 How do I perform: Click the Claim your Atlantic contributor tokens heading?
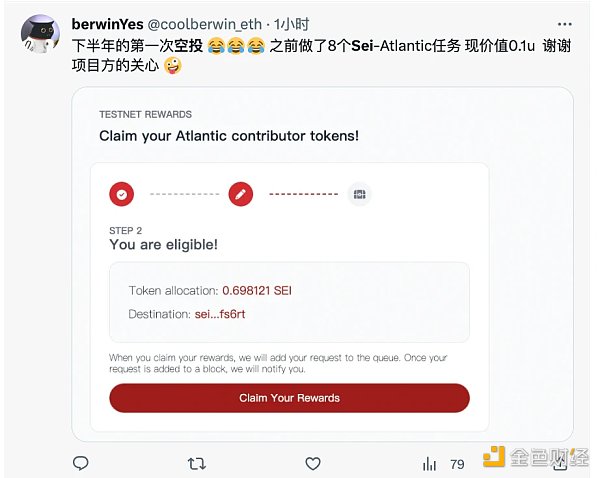229,136
